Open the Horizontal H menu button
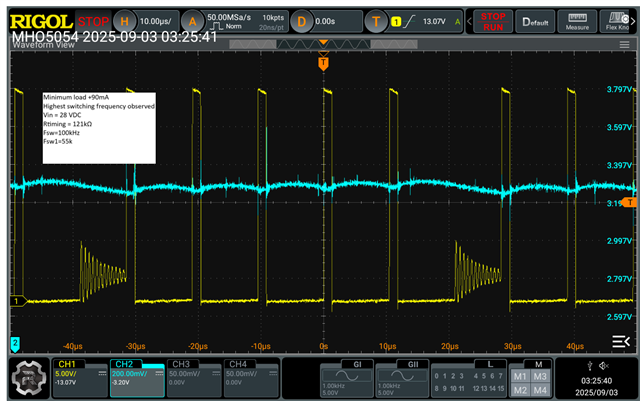 click(124, 21)
